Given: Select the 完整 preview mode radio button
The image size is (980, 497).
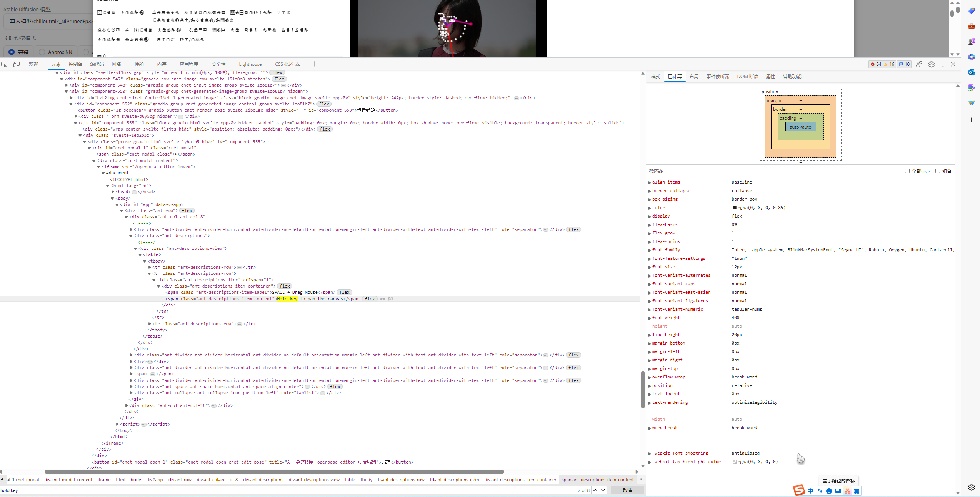Looking at the screenshot, I should pos(12,52).
